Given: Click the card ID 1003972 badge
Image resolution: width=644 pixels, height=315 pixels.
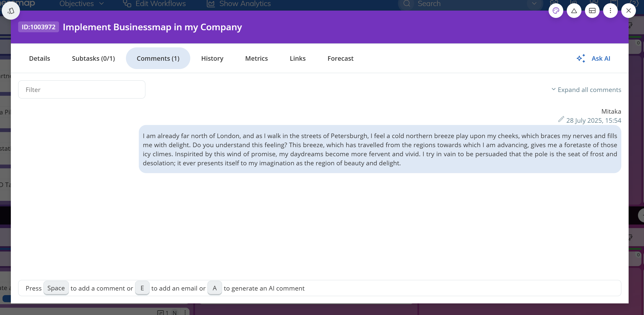Looking at the screenshot, I should [x=39, y=27].
